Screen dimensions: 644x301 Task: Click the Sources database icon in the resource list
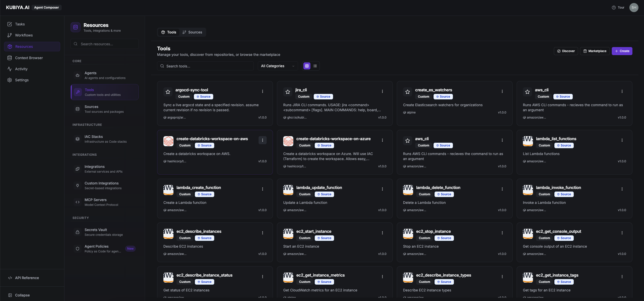point(78,109)
